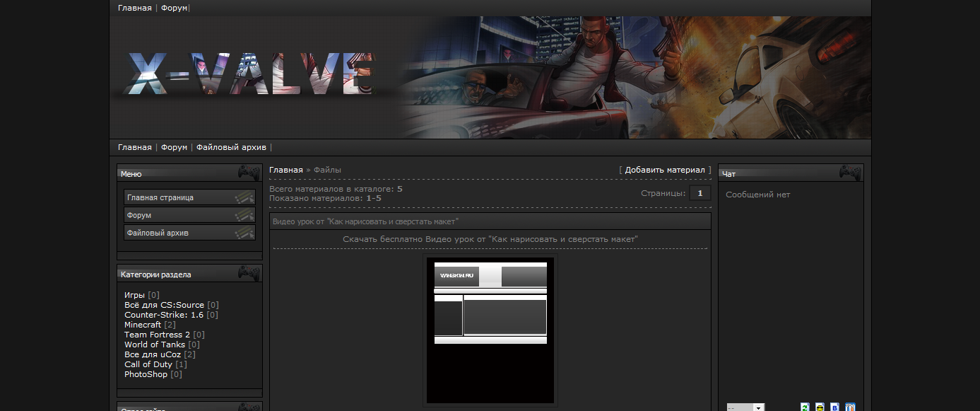This screenshot has height=411, width=980.
Task: Open Все для uCoz category
Action: point(153,354)
